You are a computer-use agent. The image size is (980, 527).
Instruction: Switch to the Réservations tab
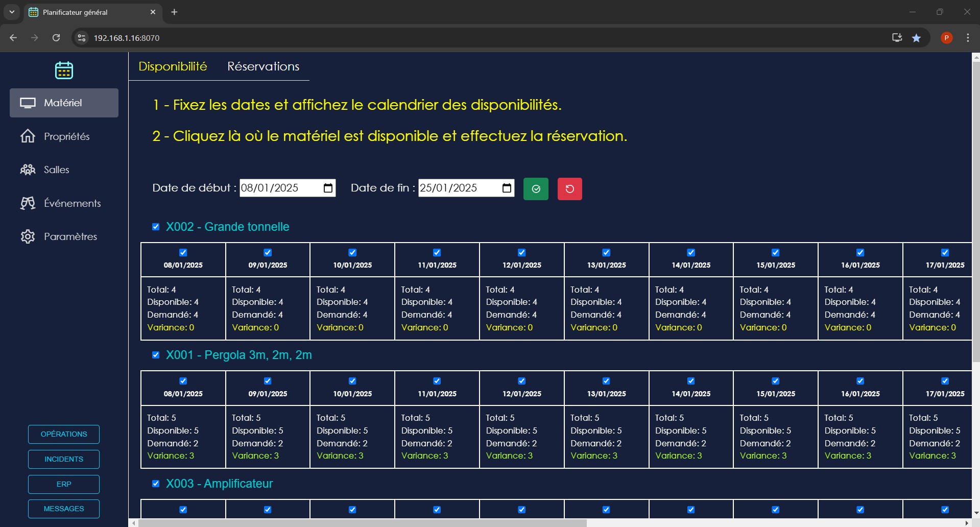[x=264, y=66]
